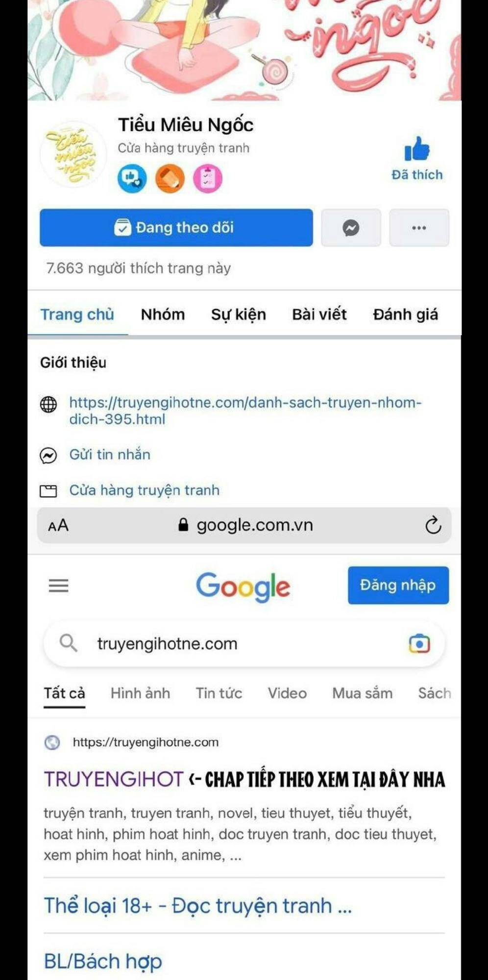Open the AA text size menu in address bar

(58, 526)
